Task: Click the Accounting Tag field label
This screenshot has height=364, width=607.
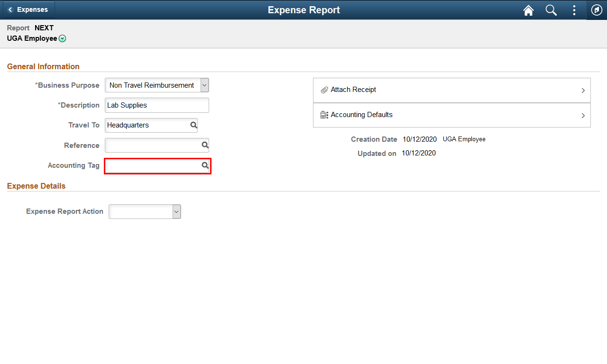Action: point(74,165)
